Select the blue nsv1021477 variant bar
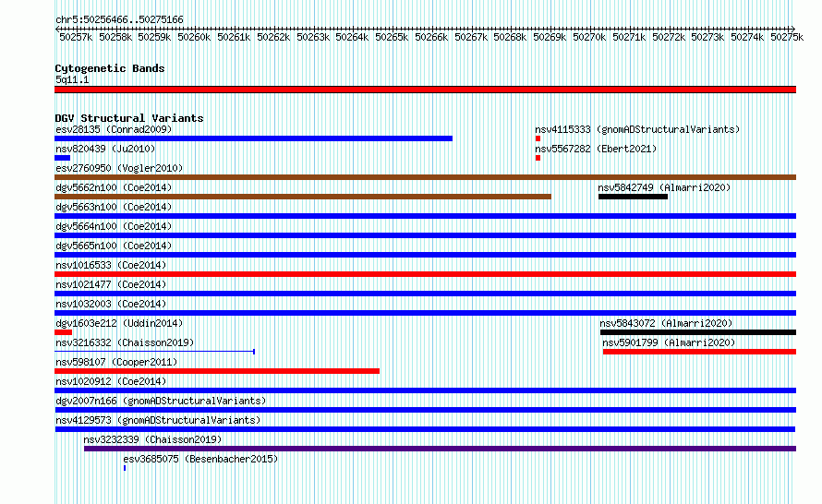This screenshot has height=504, width=822. pyautogui.click(x=425, y=294)
